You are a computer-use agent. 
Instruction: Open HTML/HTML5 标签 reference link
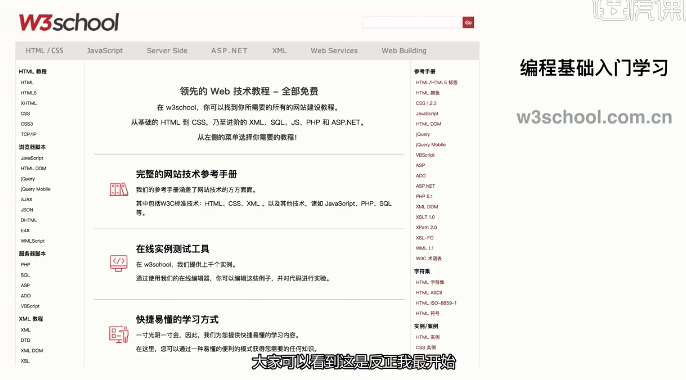click(437, 82)
